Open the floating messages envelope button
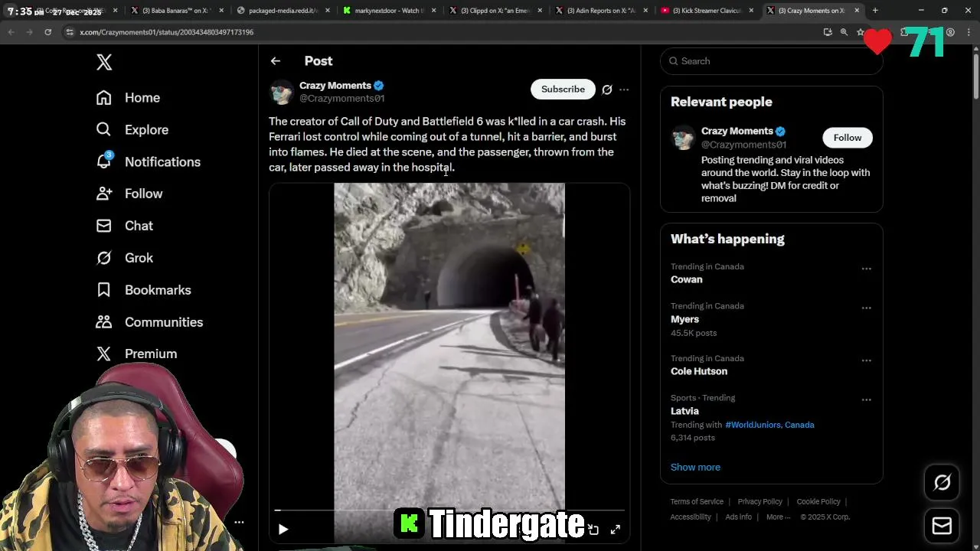The width and height of the screenshot is (980, 551). tap(942, 527)
